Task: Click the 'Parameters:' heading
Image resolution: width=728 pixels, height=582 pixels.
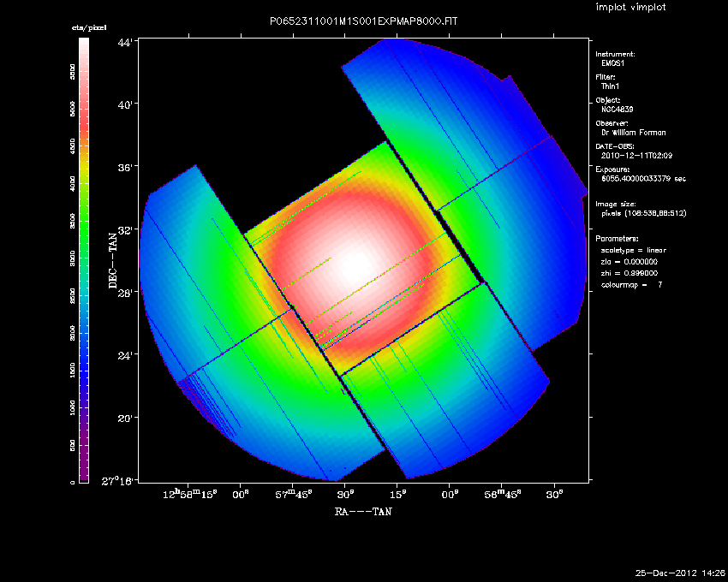Action: (617, 239)
